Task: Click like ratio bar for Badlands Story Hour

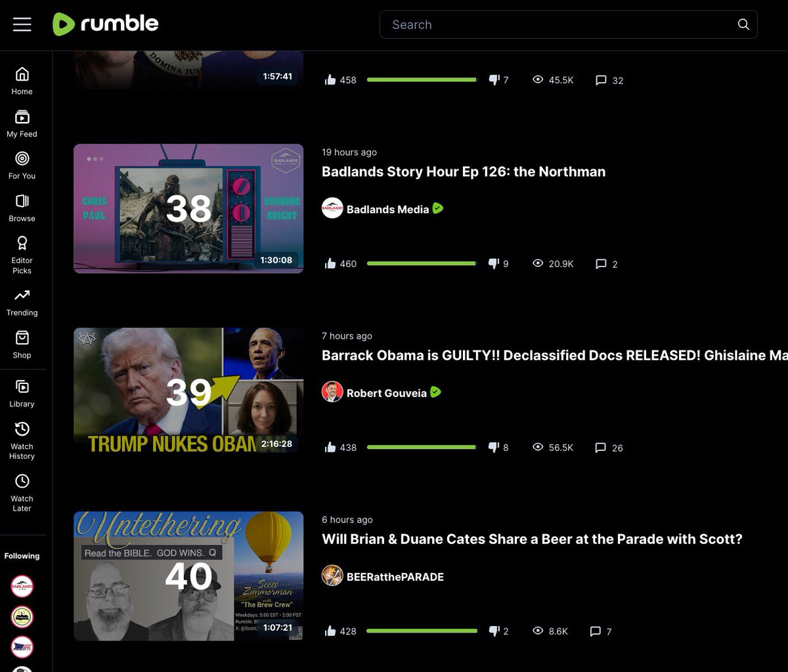Action: tap(422, 263)
